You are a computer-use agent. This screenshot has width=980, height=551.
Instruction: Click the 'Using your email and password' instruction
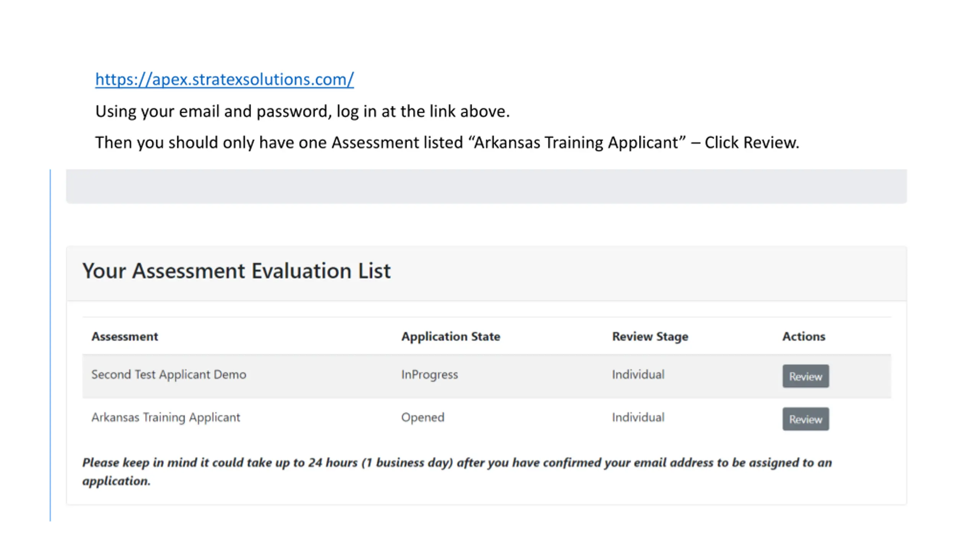[302, 111]
